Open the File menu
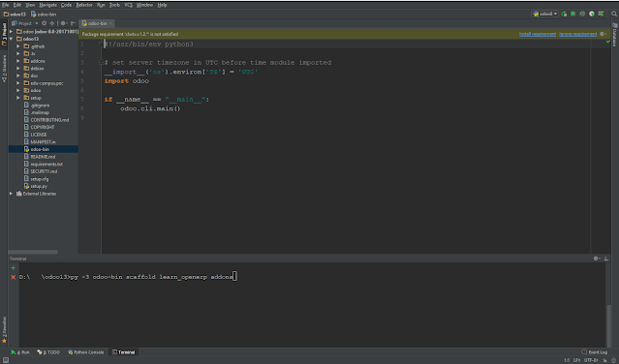The height and width of the screenshot is (364, 619). click(5, 5)
